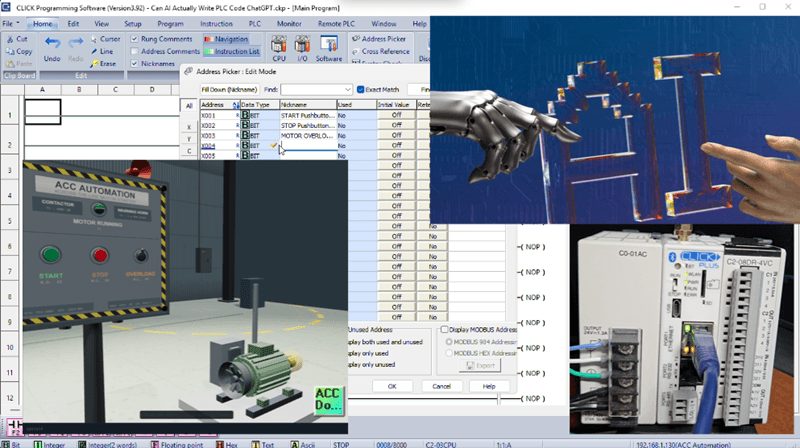Click the X003 address cell
800x448 pixels.
click(x=219, y=136)
